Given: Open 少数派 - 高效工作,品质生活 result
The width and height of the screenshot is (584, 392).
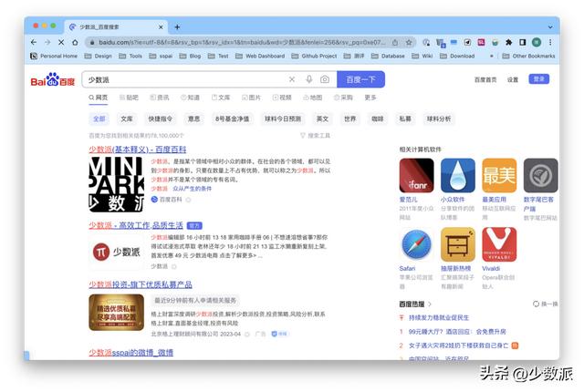Looking at the screenshot, I should point(136,225).
